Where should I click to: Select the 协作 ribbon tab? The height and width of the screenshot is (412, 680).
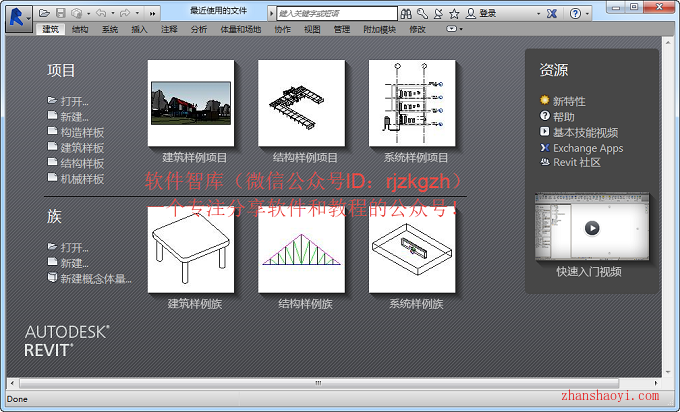282,29
